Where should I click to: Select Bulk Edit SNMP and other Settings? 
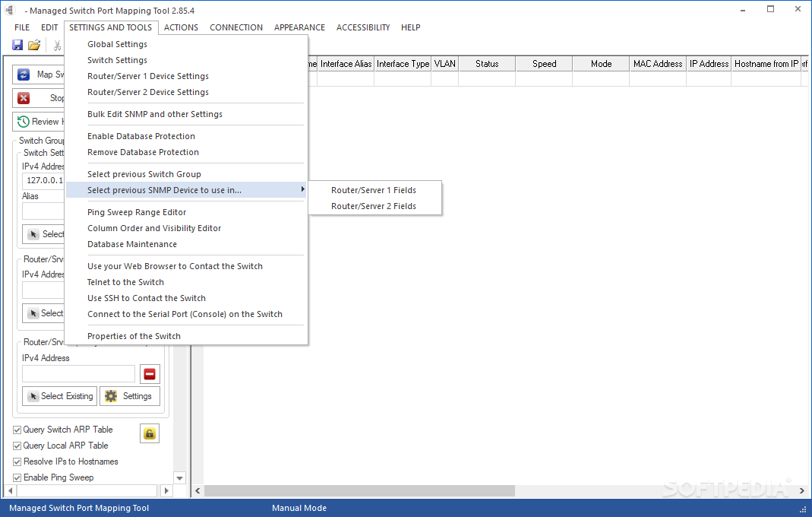tap(186, 114)
